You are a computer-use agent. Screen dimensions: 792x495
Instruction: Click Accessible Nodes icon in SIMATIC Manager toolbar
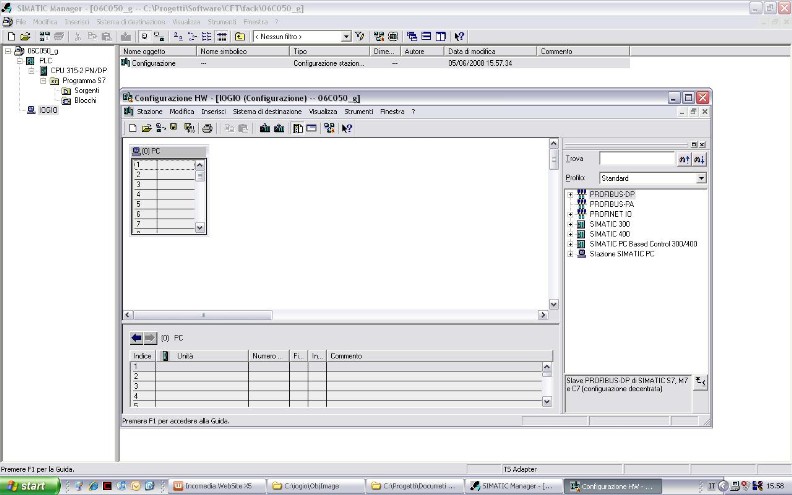[44, 36]
